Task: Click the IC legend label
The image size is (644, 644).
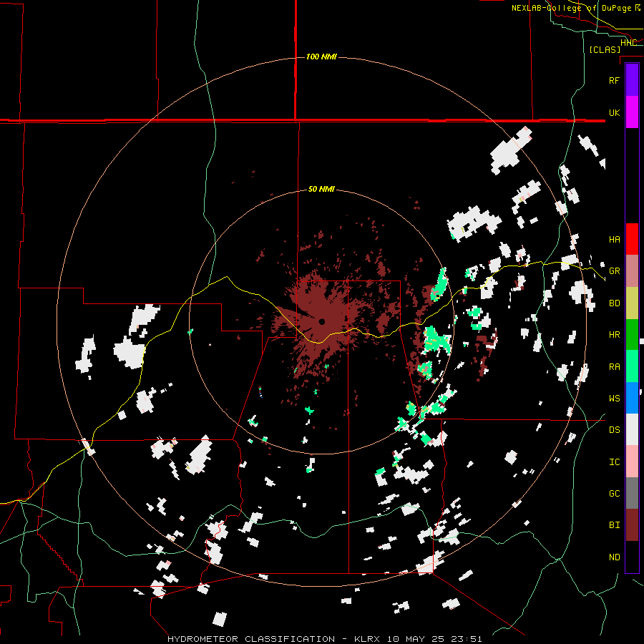Action: [614, 462]
